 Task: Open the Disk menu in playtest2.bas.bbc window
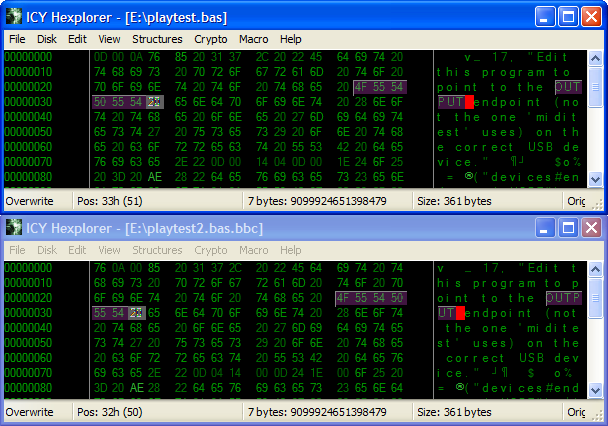(x=47, y=250)
